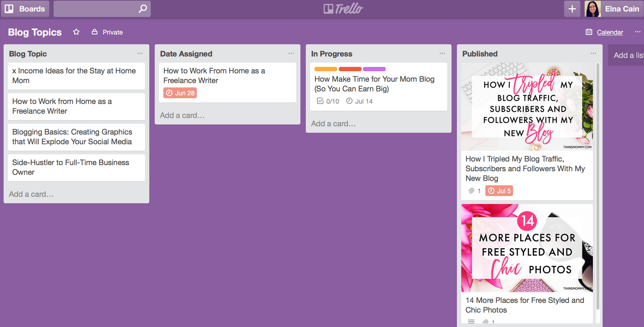Click the orange label on In Progress card

point(326,69)
